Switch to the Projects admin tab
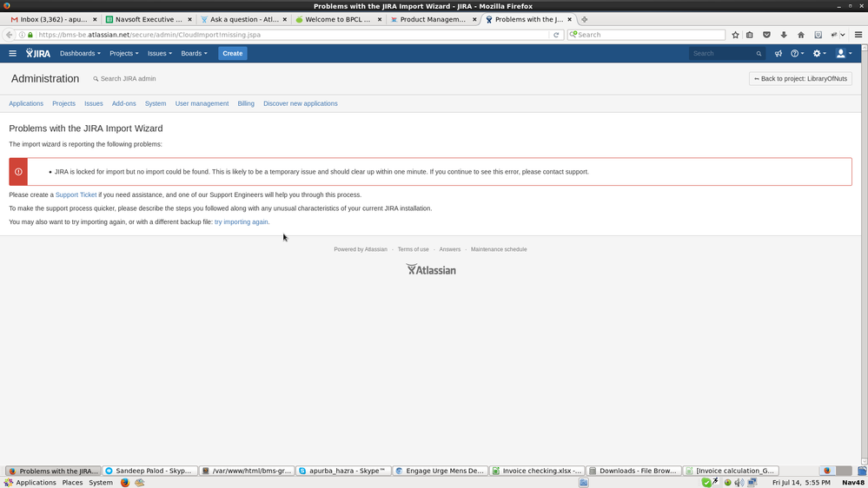The image size is (868, 488). pos(63,103)
